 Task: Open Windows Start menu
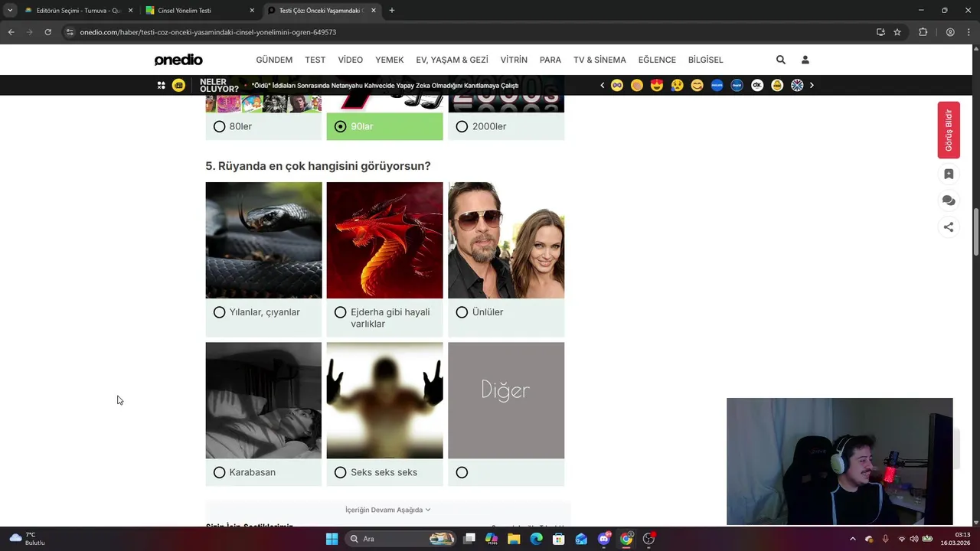tap(332, 539)
